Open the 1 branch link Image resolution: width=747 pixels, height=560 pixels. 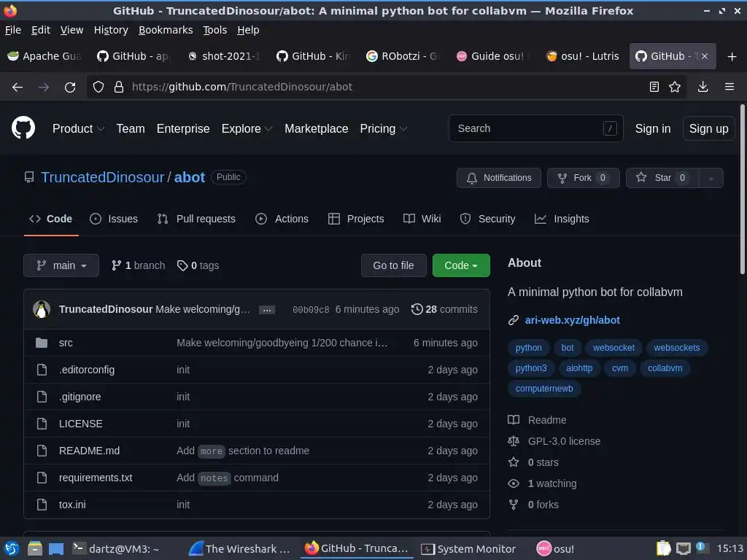coord(138,265)
